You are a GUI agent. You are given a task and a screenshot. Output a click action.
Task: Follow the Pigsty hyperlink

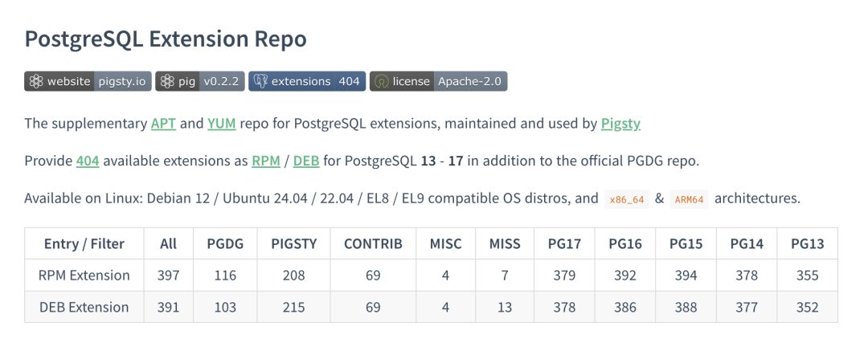620,124
